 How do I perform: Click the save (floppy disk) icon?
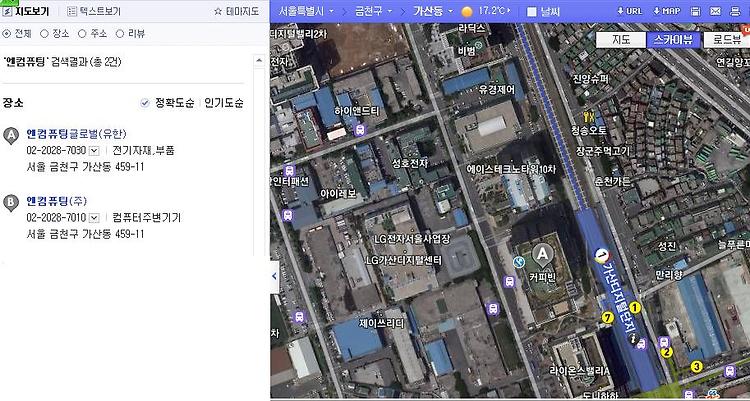pos(696,11)
